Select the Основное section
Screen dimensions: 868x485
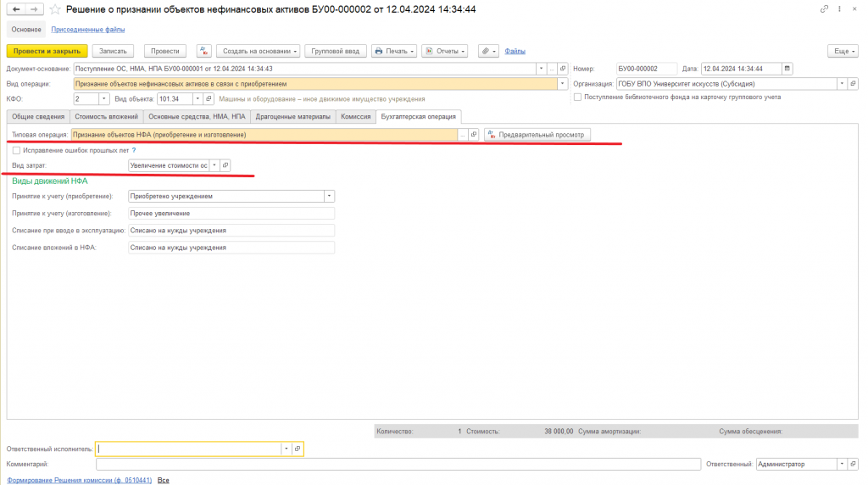26,30
